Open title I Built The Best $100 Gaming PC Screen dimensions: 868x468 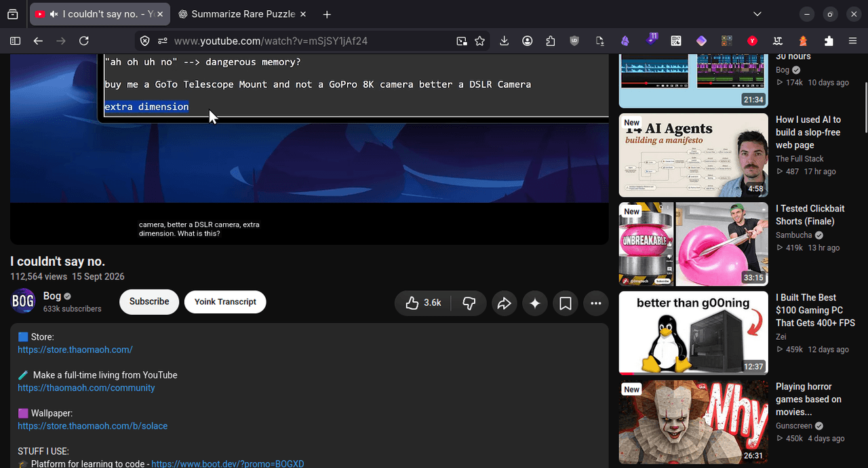[815, 310]
